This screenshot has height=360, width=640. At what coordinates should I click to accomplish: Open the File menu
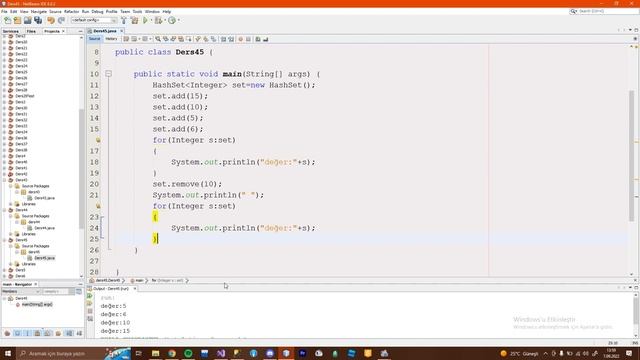4,12
